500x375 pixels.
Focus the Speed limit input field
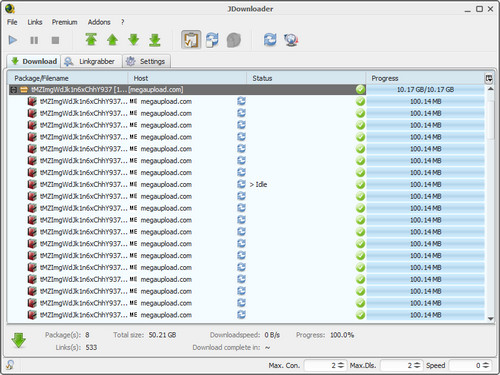[x=465, y=365]
